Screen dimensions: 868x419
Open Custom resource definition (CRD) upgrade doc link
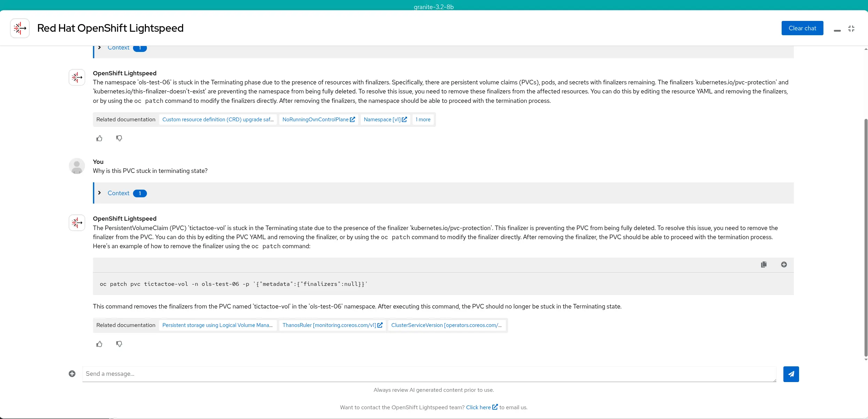pos(218,120)
